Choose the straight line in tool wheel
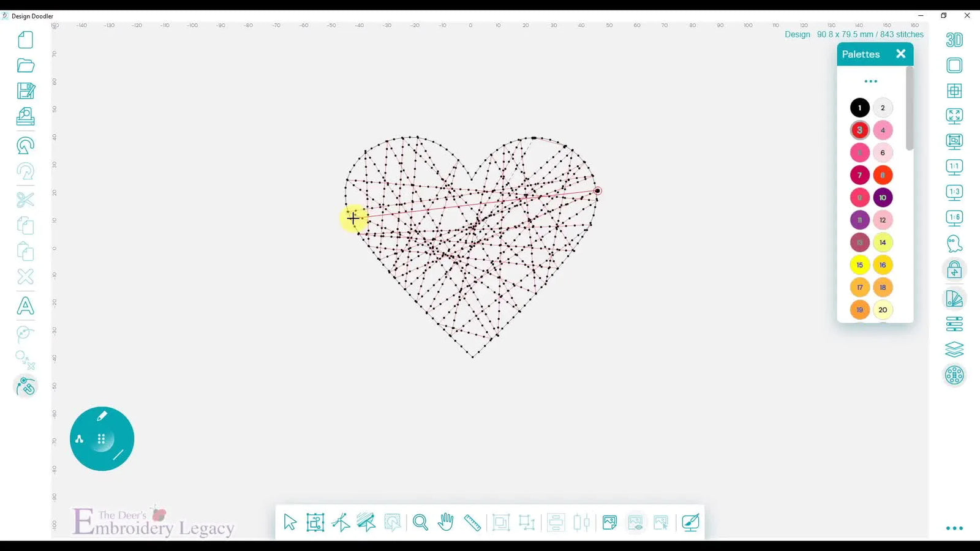 point(118,455)
